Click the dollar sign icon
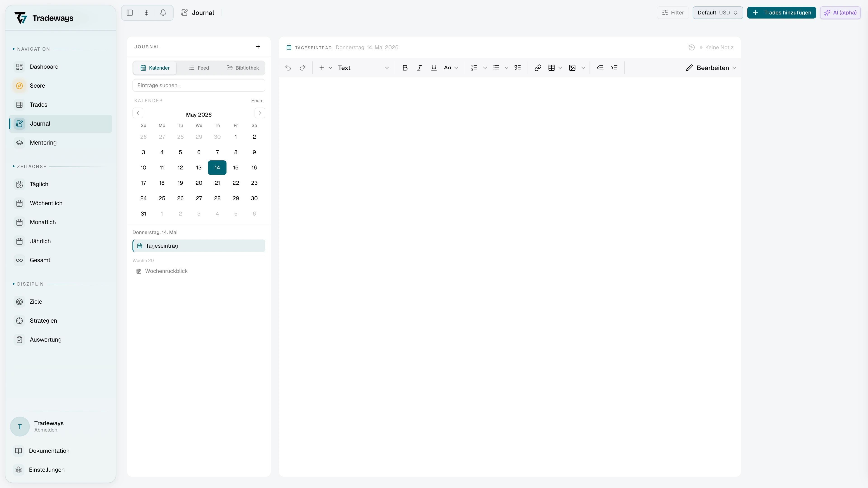The height and width of the screenshot is (488, 868). click(x=146, y=13)
